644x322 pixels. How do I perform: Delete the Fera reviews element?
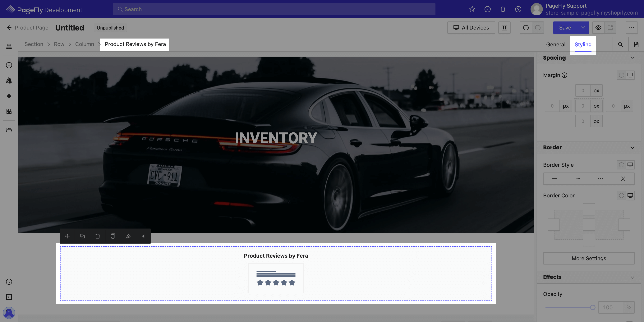(x=98, y=236)
